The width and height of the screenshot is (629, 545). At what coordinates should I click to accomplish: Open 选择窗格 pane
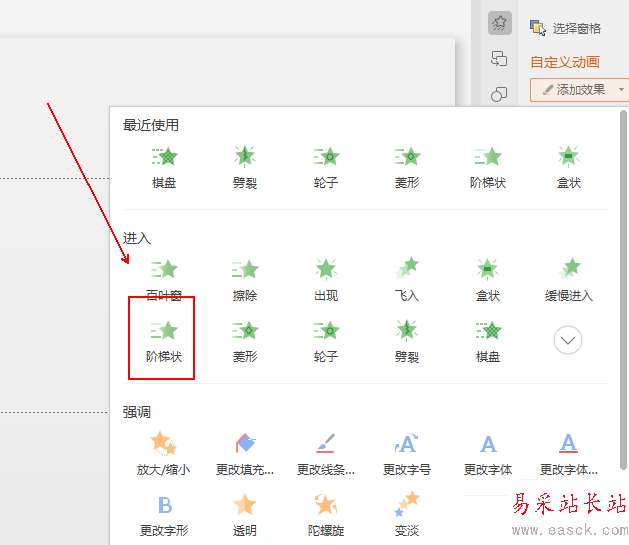pyautogui.click(x=565, y=28)
